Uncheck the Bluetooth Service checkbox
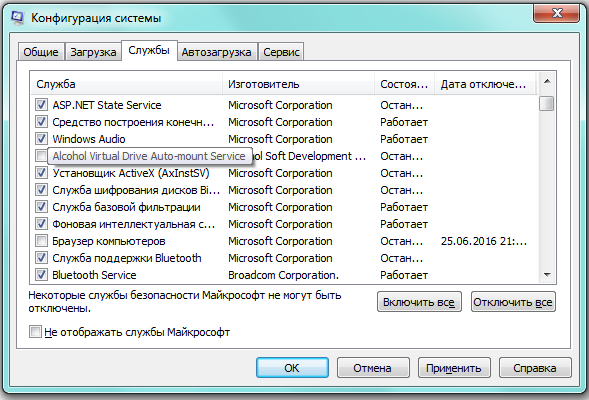 click(x=41, y=275)
